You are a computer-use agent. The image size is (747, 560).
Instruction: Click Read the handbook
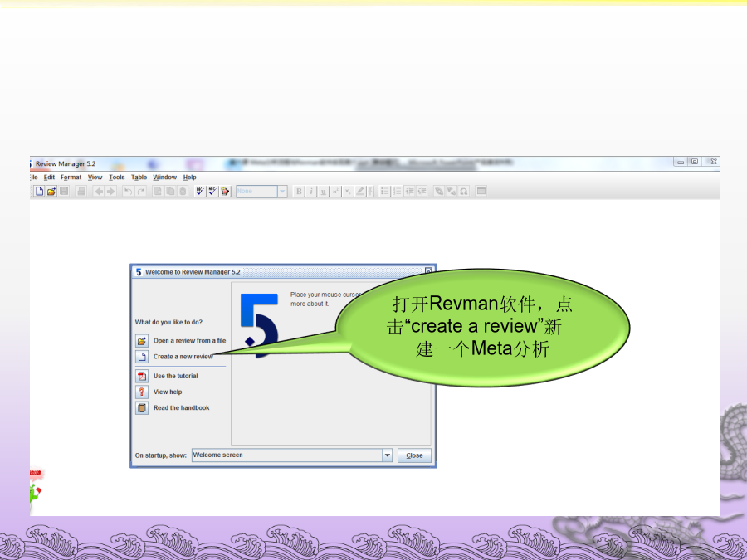182,408
